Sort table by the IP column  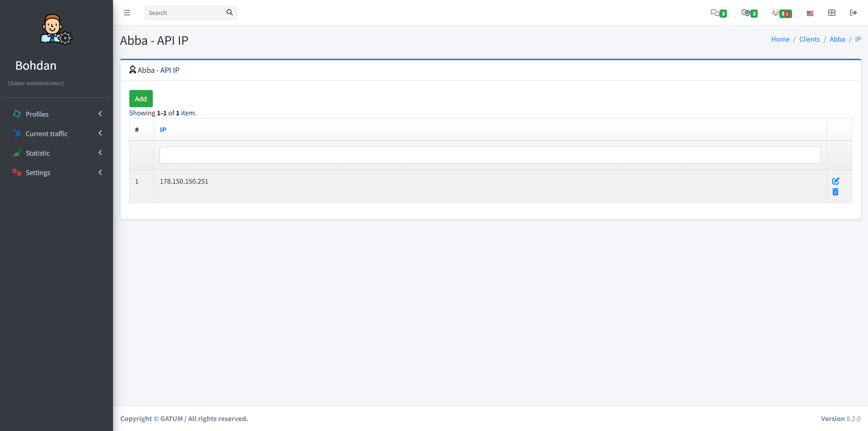point(163,129)
